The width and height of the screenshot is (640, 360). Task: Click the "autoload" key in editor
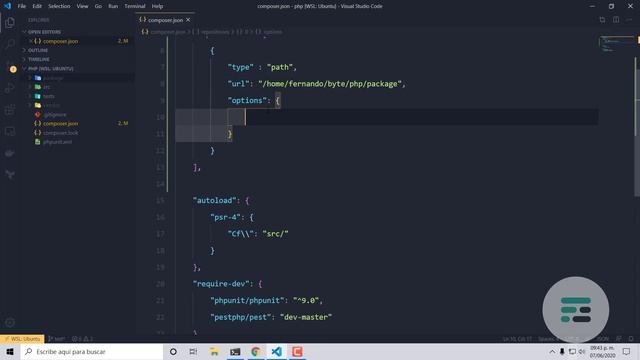coord(215,200)
